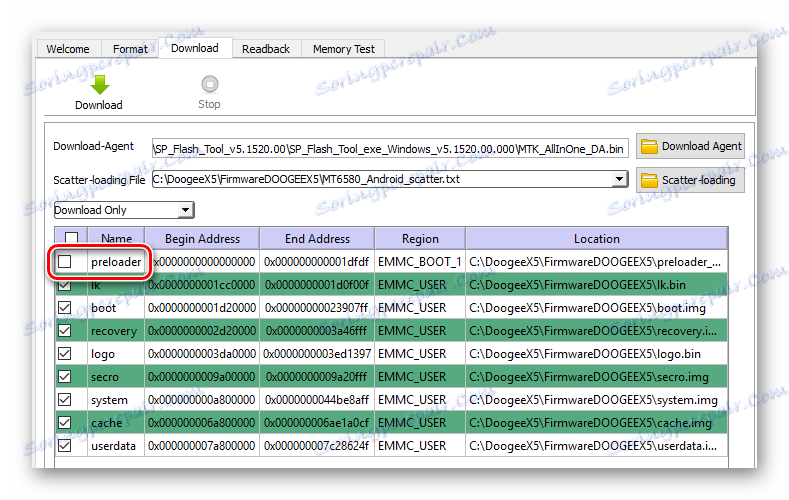Toggle the select-all header checkbox
The width and height of the screenshot is (789, 500).
tap(71, 238)
